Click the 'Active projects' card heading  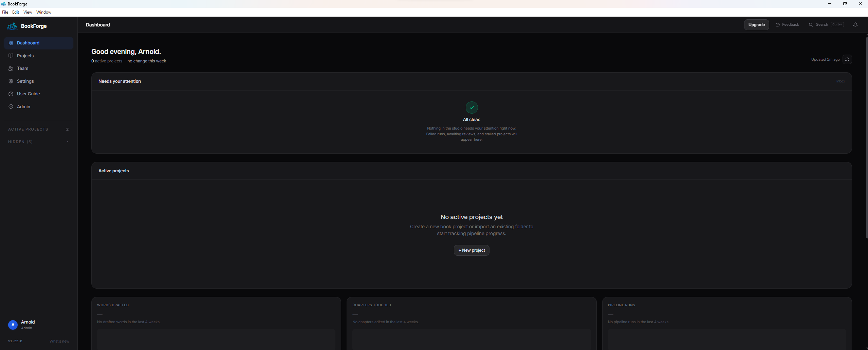(114, 171)
